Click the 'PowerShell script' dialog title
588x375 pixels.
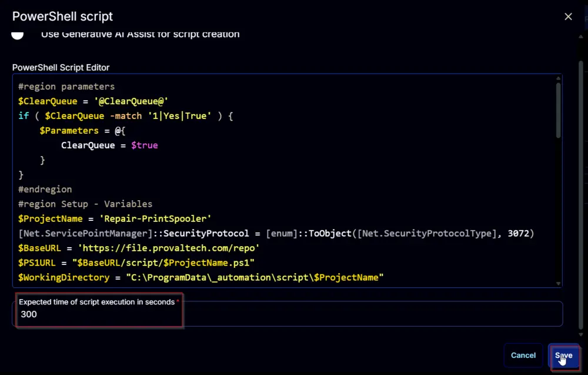coord(62,16)
